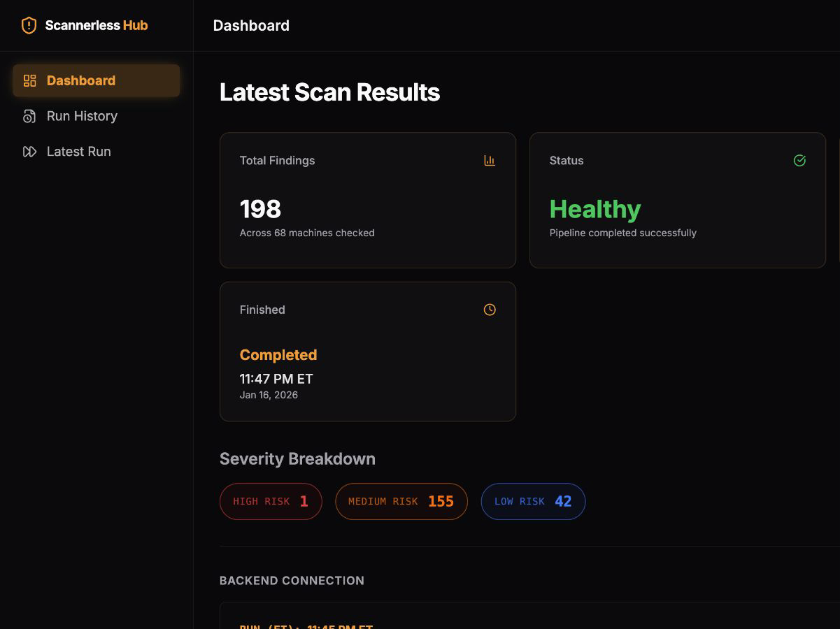Click the Jan 16, 2026 date
This screenshot has height=629, width=840.
[x=269, y=395]
